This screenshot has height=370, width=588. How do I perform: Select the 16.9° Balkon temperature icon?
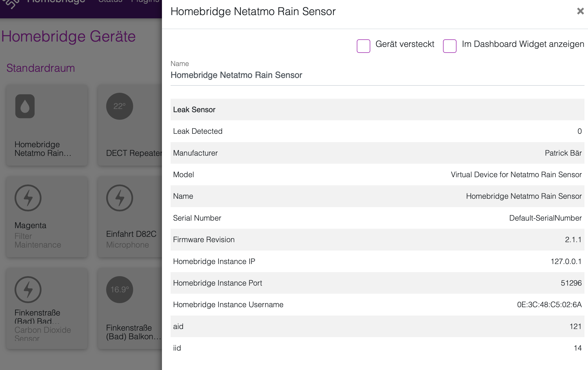coord(120,290)
